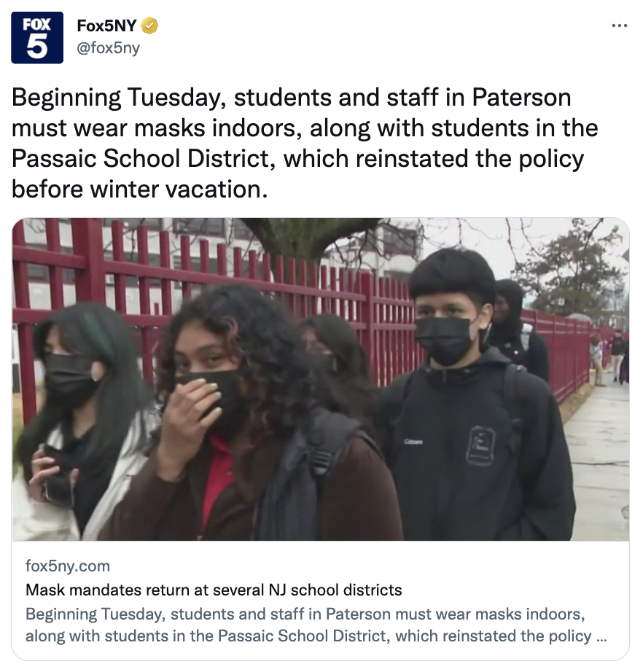Click the fox5ny.com domain label

pyautogui.click(x=68, y=566)
